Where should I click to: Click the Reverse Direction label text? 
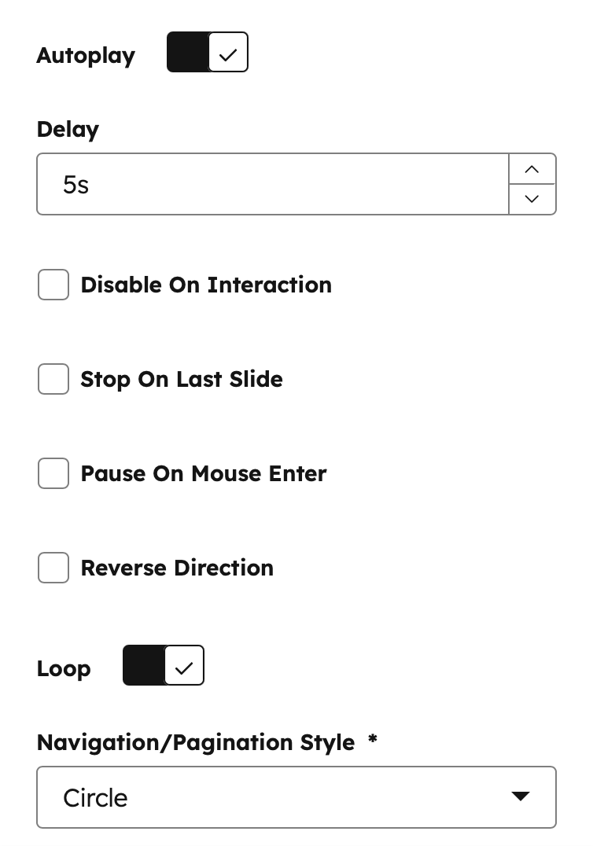coord(177,568)
